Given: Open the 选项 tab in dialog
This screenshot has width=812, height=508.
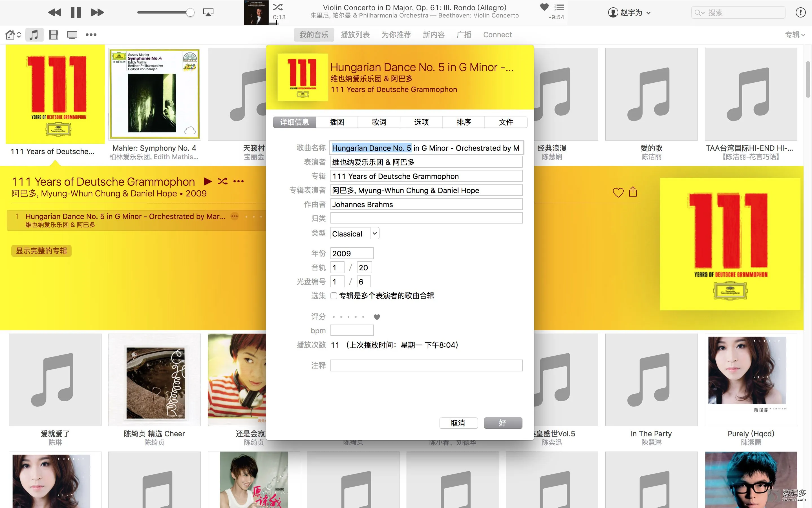Looking at the screenshot, I should point(421,122).
